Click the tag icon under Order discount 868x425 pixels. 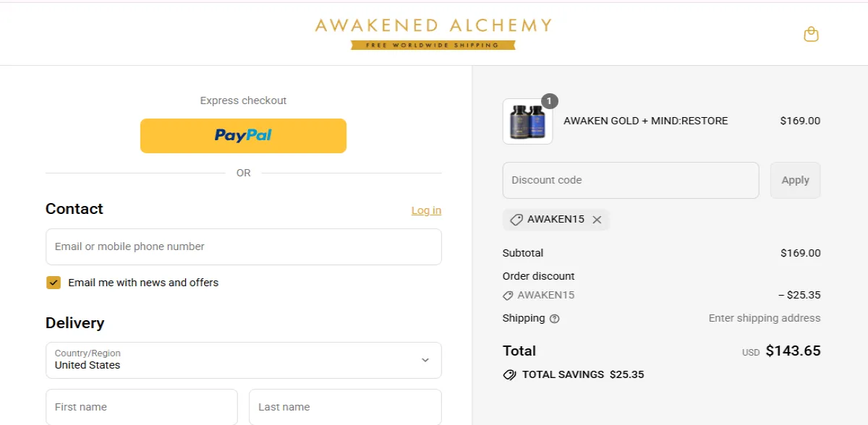507,295
